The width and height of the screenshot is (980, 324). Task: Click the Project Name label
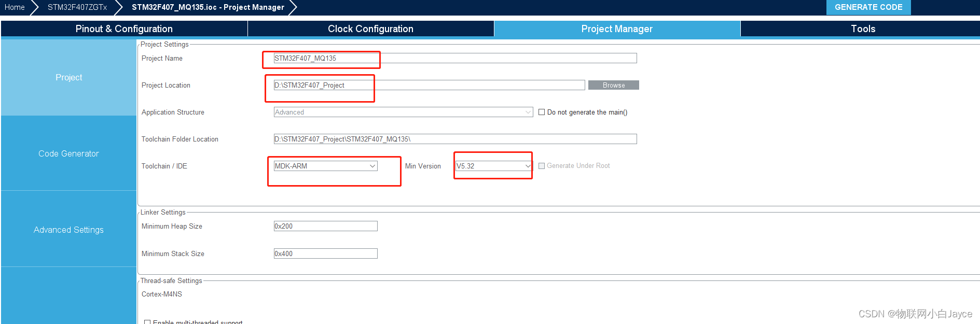pos(162,58)
